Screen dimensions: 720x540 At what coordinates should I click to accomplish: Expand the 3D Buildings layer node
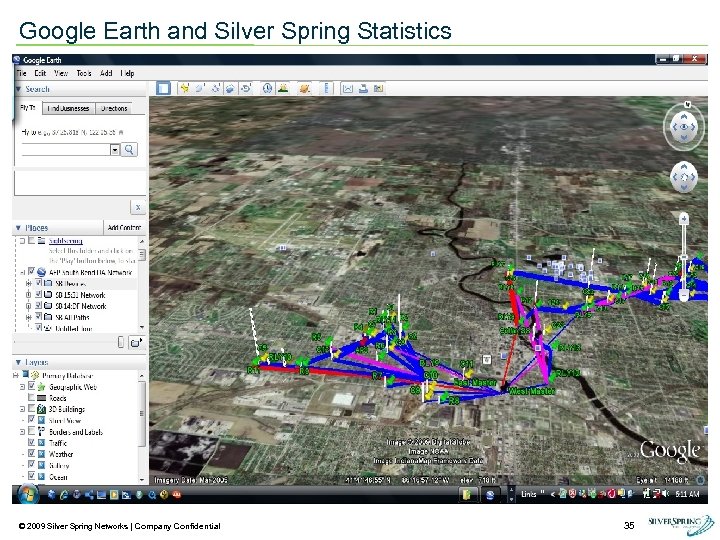coord(22,409)
